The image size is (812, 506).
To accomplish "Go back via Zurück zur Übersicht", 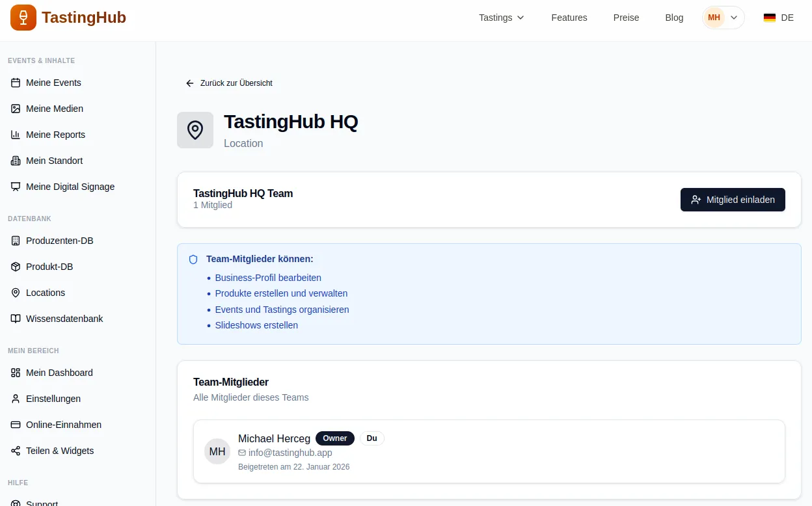I will click(x=229, y=83).
